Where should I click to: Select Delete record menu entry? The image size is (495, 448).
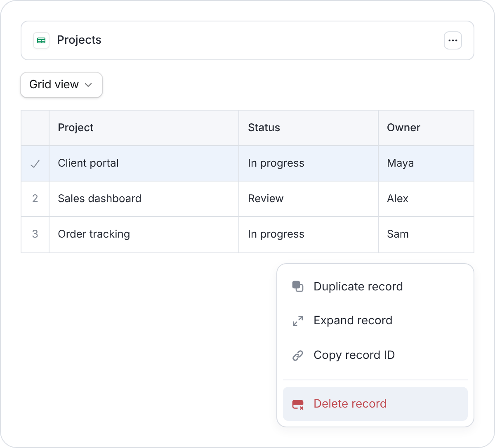tap(375, 404)
